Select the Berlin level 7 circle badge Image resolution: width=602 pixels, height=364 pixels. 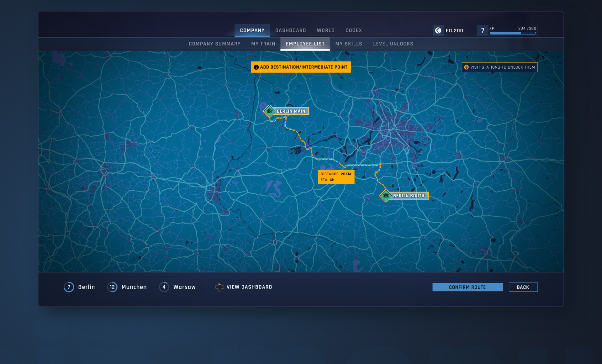point(69,287)
